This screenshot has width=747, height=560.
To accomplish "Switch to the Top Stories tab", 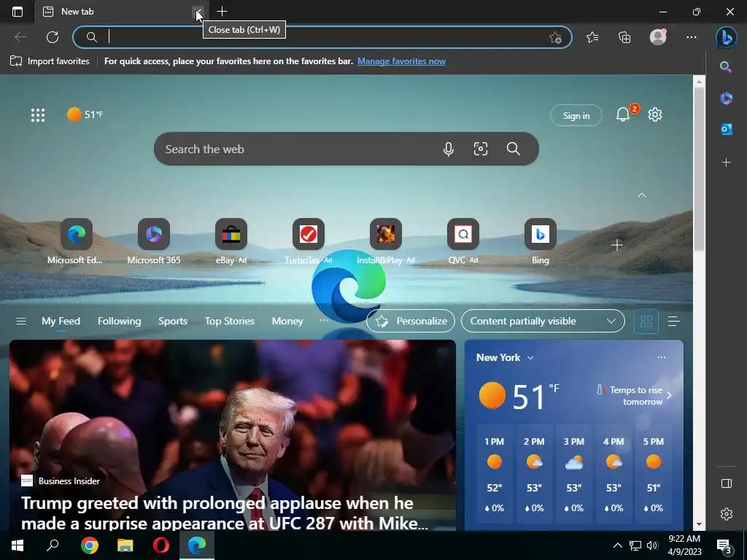I will [230, 321].
